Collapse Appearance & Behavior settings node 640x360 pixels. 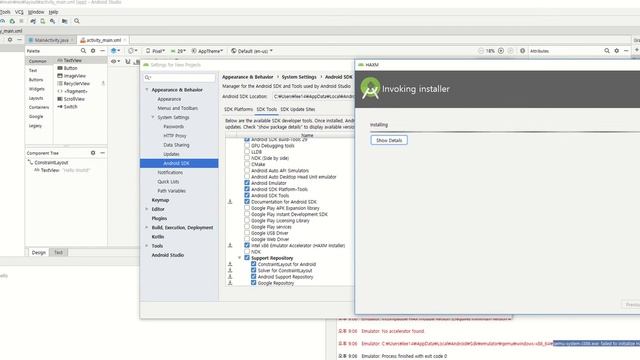147,90
